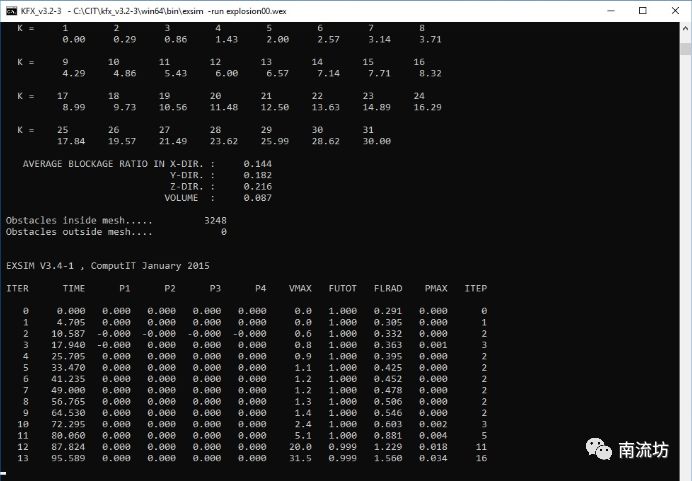Click the Obstacles outside mesh line

(x=82, y=231)
